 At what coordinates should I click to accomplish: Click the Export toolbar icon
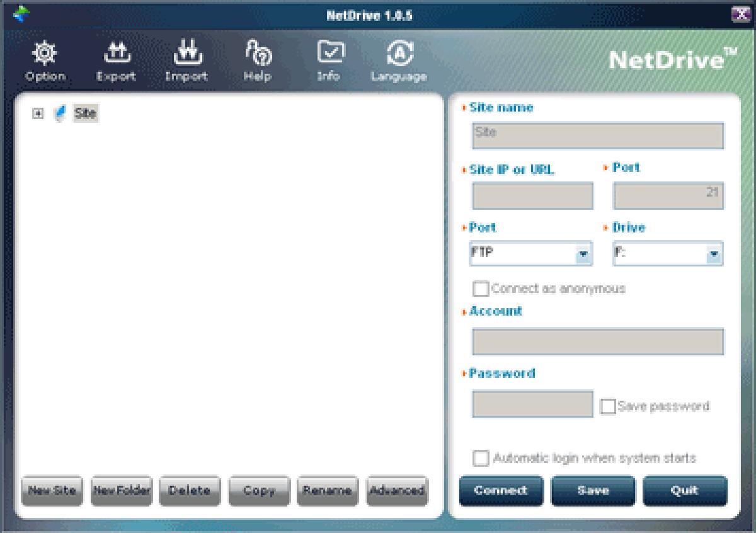tap(116, 54)
